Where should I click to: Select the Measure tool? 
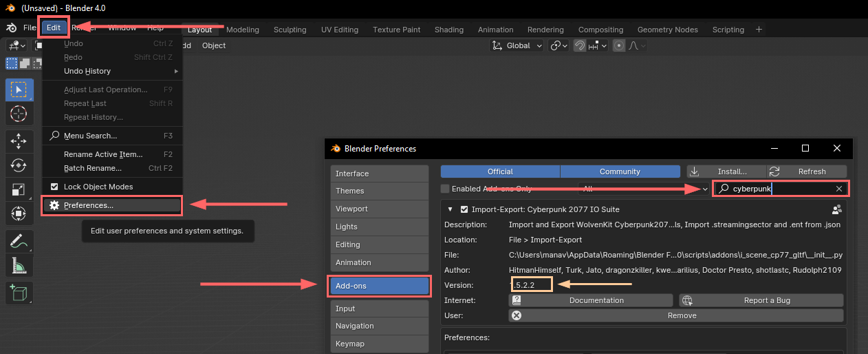pos(19,264)
